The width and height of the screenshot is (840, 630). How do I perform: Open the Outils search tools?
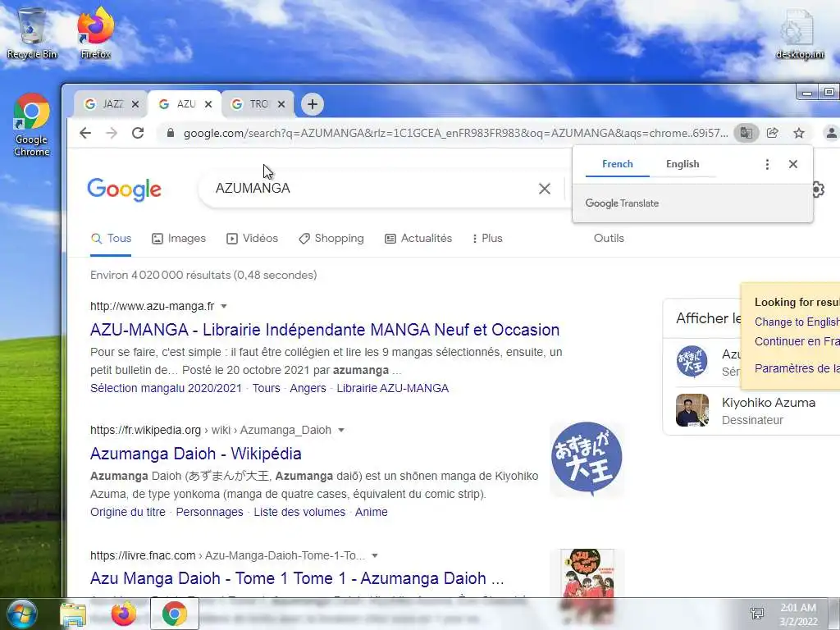[x=609, y=239]
